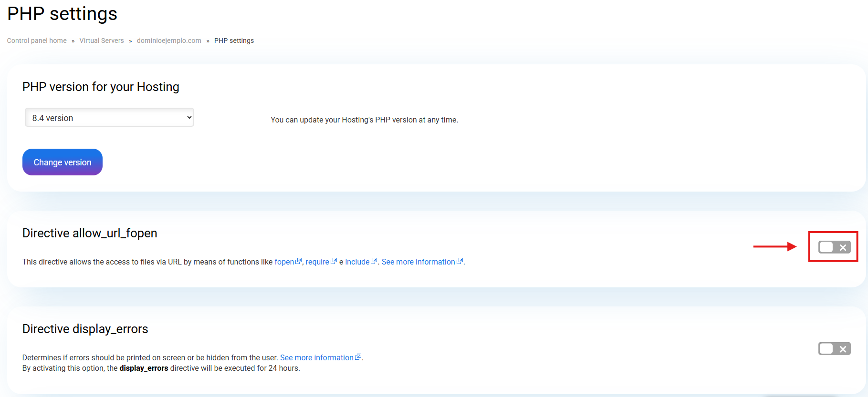The image size is (868, 397).
Task: Click PHP settings breadcrumb item
Action: [x=234, y=41]
